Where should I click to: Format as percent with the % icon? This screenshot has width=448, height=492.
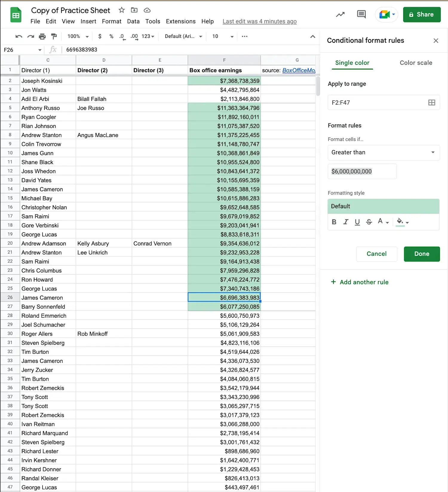pyautogui.click(x=111, y=36)
